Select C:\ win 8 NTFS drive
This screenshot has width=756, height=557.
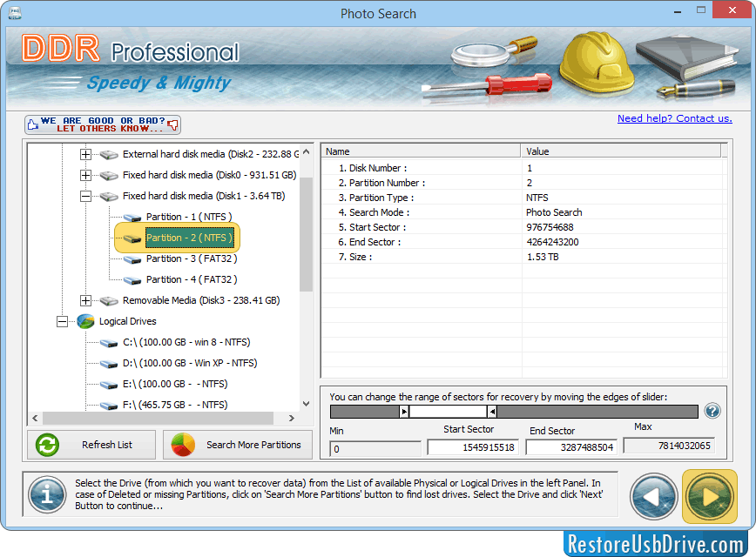coord(186,342)
